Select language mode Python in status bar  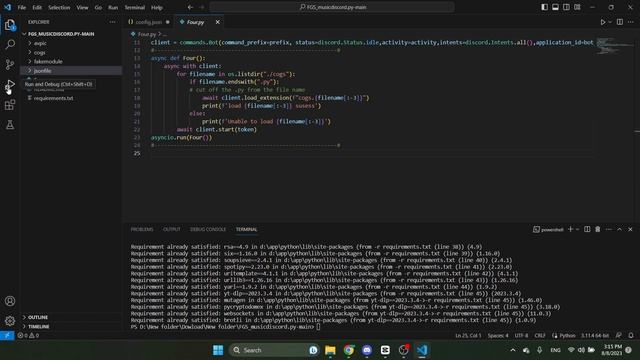pyautogui.click(x=567, y=336)
